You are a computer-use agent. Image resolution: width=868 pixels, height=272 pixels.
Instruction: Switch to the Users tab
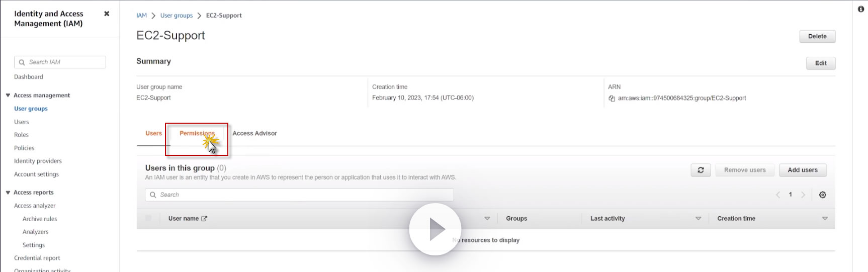[153, 133]
